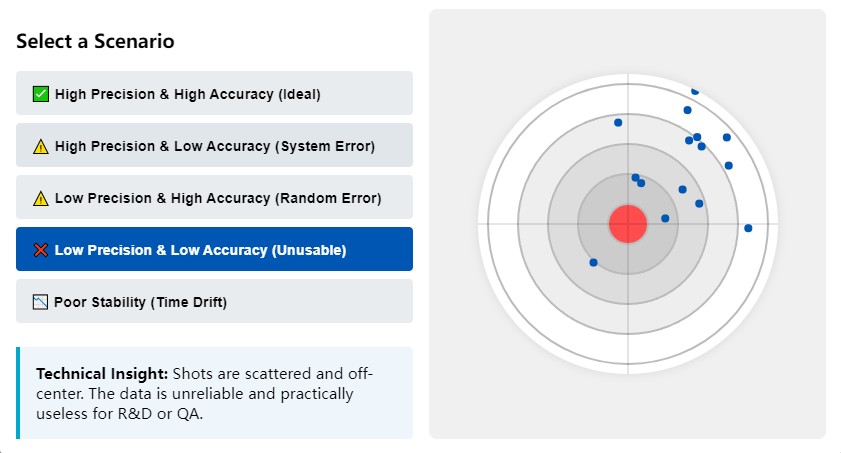Click the blue shot dot left-below bullseye
Viewport: 841px width, 453px height.
(x=594, y=263)
